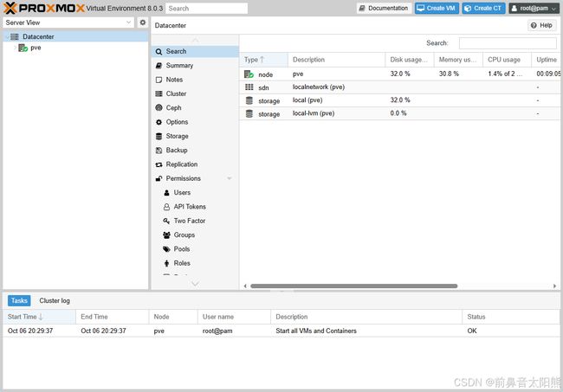Click the Datacenter icon in tree
The height and width of the screenshot is (392, 563).
(15, 36)
